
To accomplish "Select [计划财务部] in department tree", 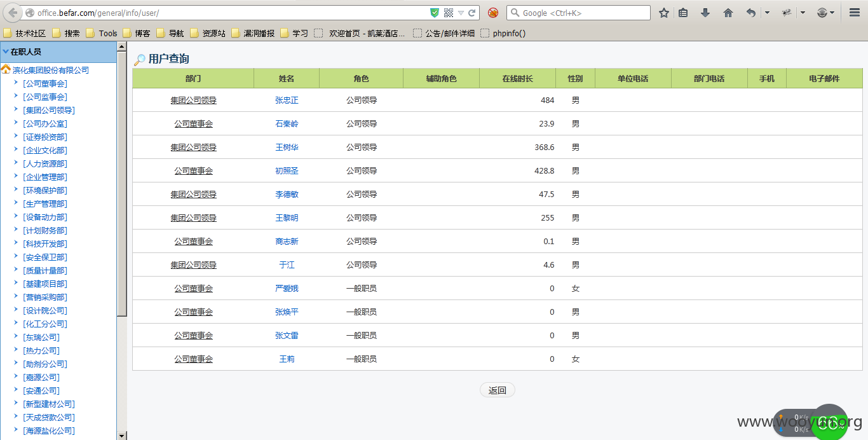I will tap(44, 230).
